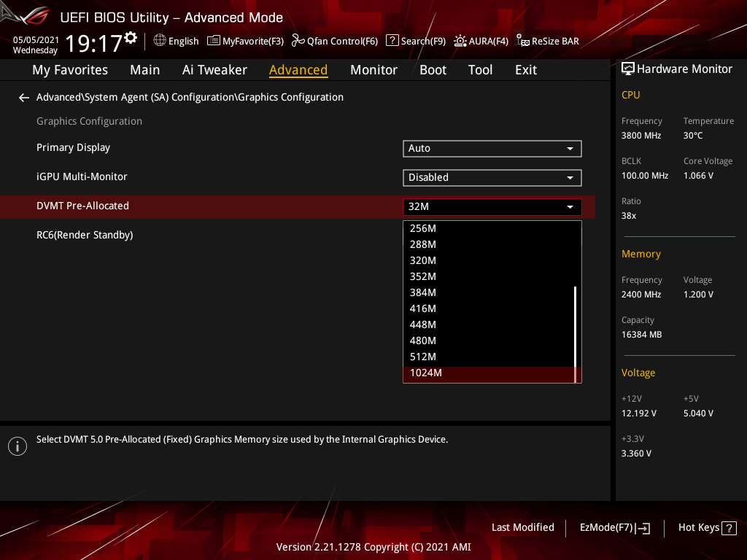This screenshot has width=747, height=560.
Task: Select the RC6(Render Standby) setting
Action: 85,236
